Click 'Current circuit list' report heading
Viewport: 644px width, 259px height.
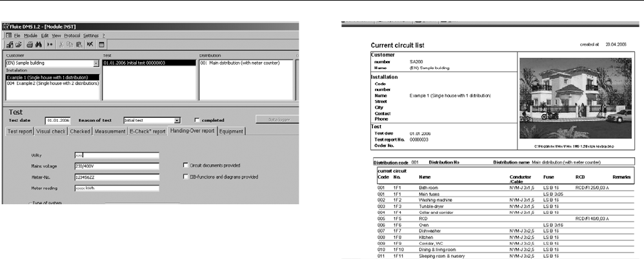coord(397,46)
